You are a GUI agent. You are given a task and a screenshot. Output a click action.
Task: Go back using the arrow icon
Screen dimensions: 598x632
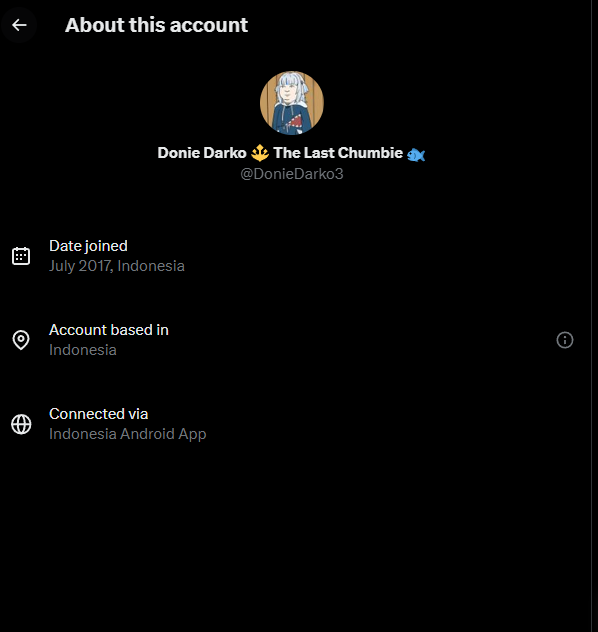coord(19,25)
